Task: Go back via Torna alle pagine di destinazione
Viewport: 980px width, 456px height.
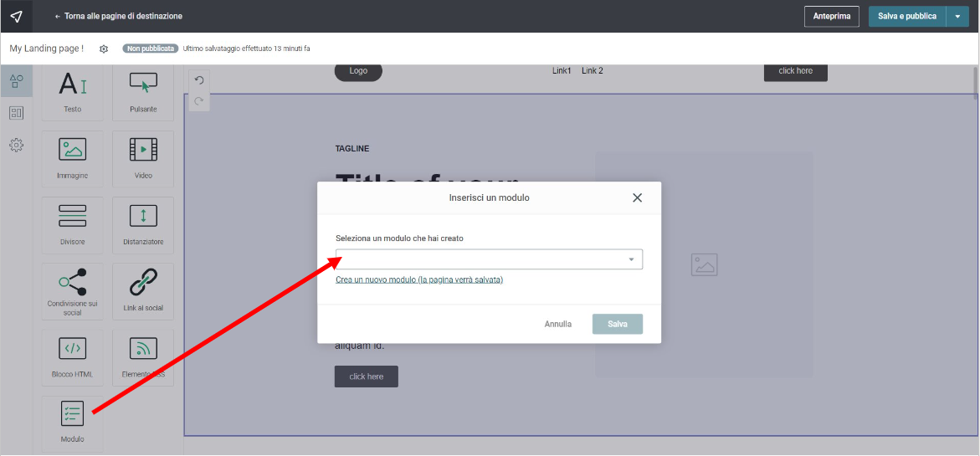Action: point(119,16)
